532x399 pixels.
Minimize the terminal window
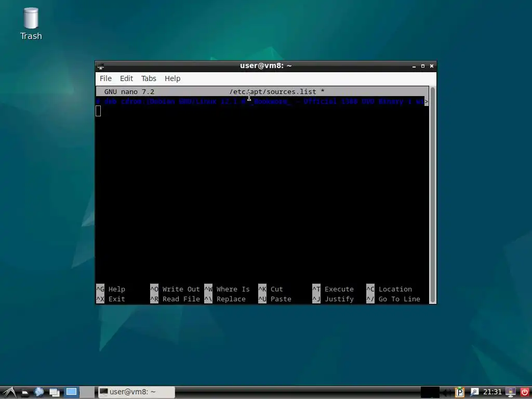pyautogui.click(x=414, y=66)
